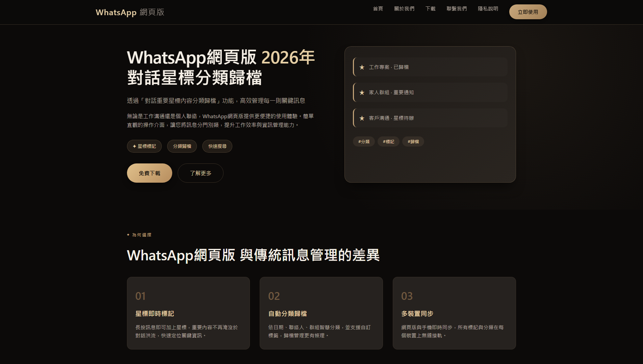Click the 了解更多 button
This screenshot has width=643, height=364.
(201, 173)
